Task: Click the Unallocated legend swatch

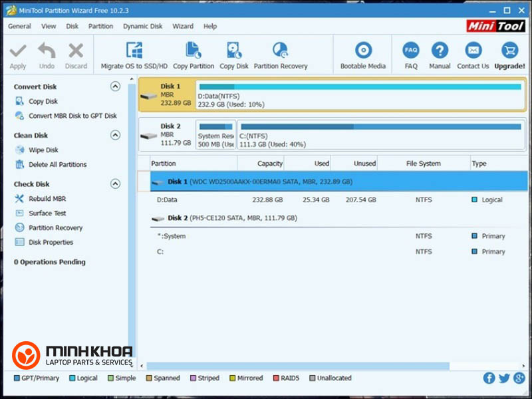Action: point(312,378)
